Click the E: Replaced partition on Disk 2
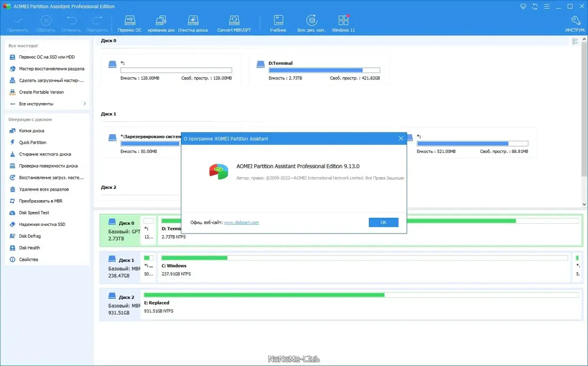 point(361,304)
